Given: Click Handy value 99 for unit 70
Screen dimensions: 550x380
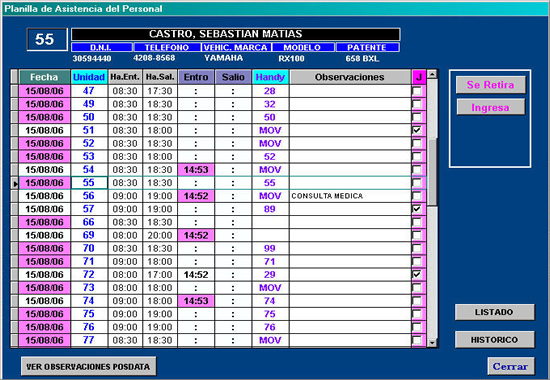Looking at the screenshot, I should 270,248.
